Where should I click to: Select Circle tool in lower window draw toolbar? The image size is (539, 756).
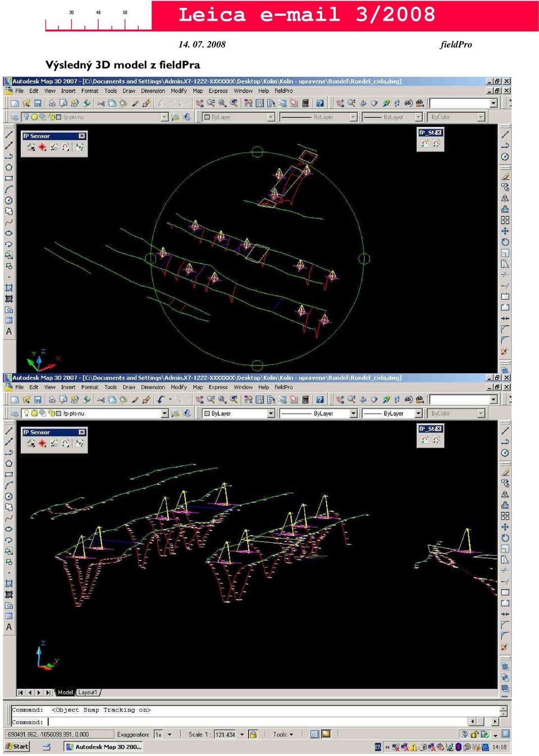(9, 496)
